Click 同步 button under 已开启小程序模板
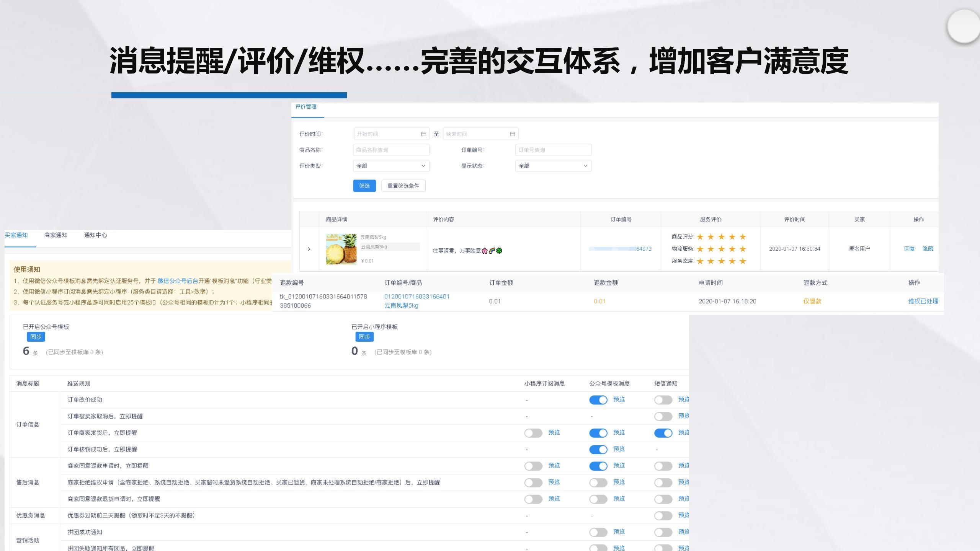 (364, 337)
